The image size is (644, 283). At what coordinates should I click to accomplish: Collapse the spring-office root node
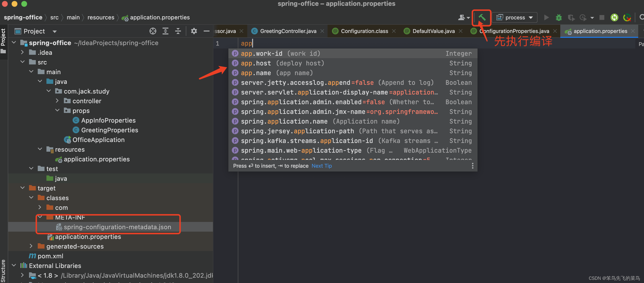14,43
